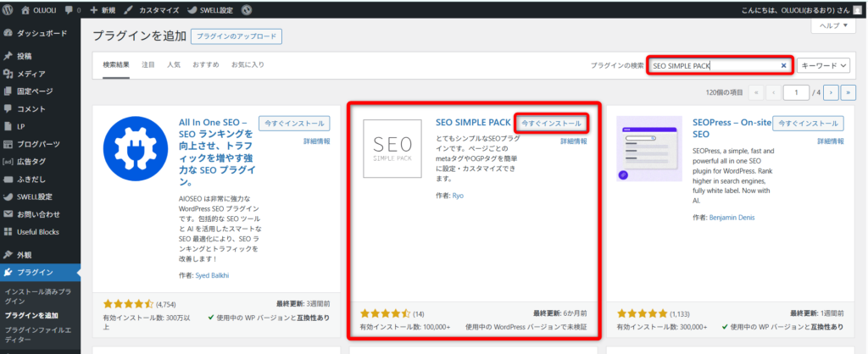The image size is (868, 354).
Task: Click the こんにちは、OLUOLI(おるおり) さん account greeting
Action: tap(795, 10)
